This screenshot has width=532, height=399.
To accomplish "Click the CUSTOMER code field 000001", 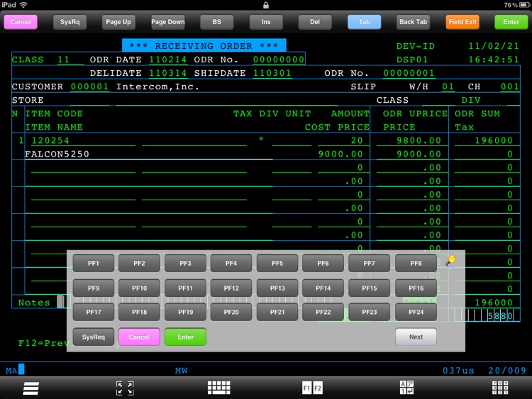I will 89,86.
